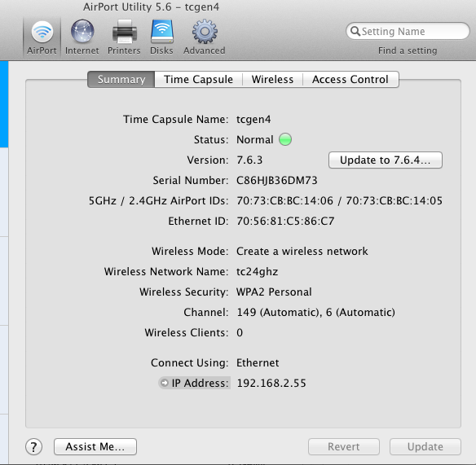Click the Time Capsule Name value tcgen4

(x=253, y=120)
